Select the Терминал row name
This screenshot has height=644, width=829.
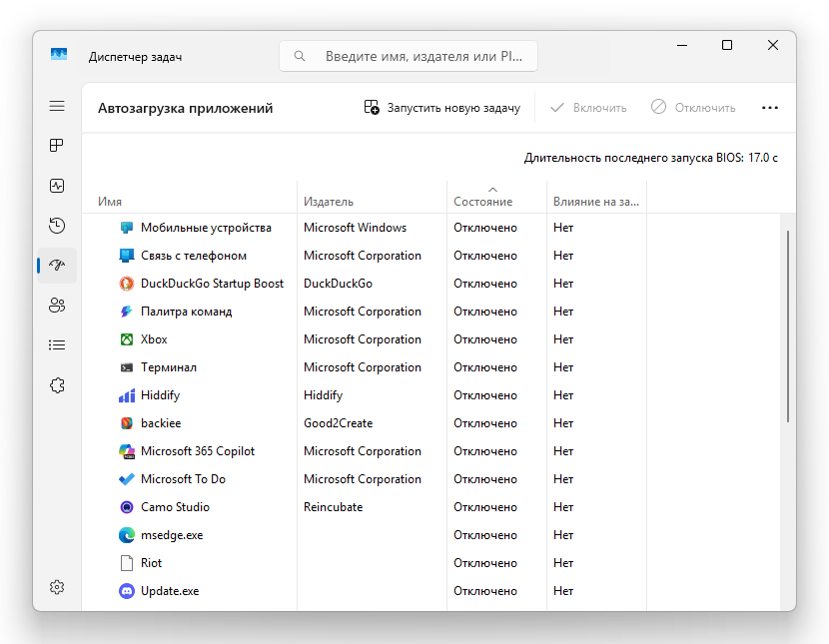(x=169, y=367)
